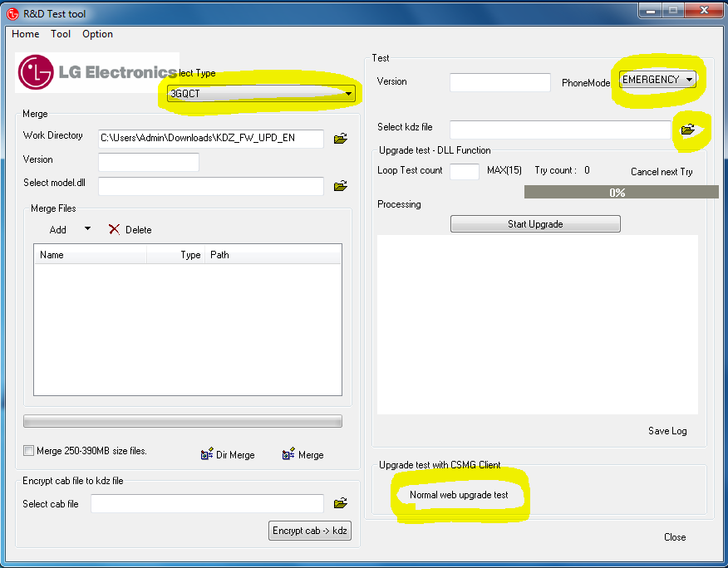Screen dimensions: 728x568
Task: Enable Merge 250-390MB size files checkbox
Action: coord(29,451)
